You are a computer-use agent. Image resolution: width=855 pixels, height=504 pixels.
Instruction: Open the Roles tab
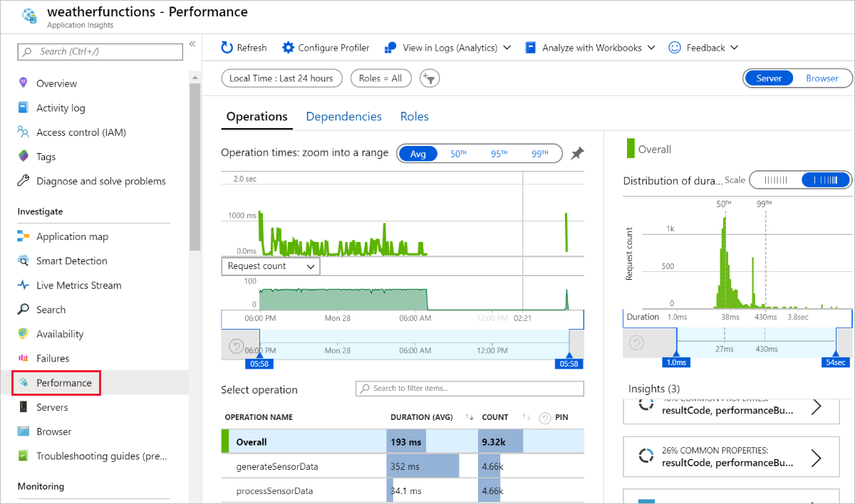[x=414, y=116]
